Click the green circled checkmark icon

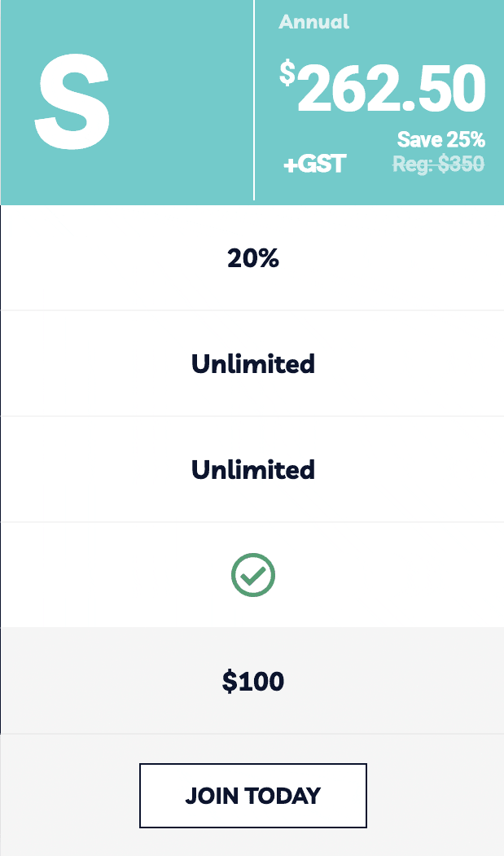coord(253,575)
